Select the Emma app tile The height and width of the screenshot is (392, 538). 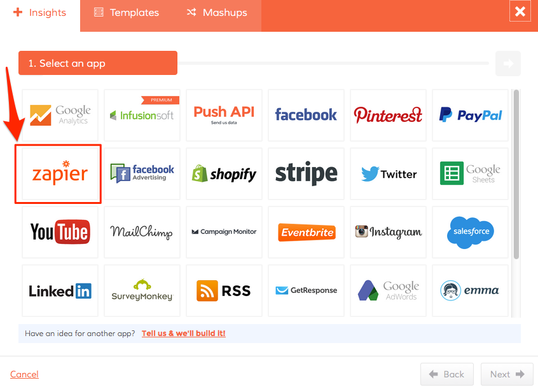(470, 290)
